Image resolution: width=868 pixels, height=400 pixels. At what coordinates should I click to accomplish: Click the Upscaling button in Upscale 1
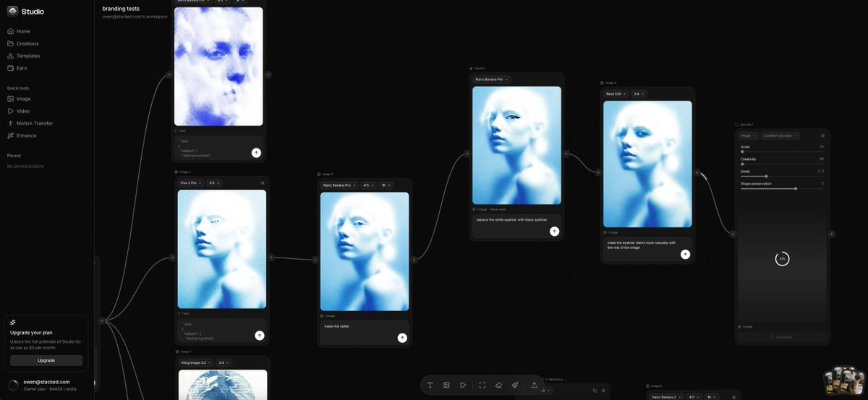coord(781,337)
